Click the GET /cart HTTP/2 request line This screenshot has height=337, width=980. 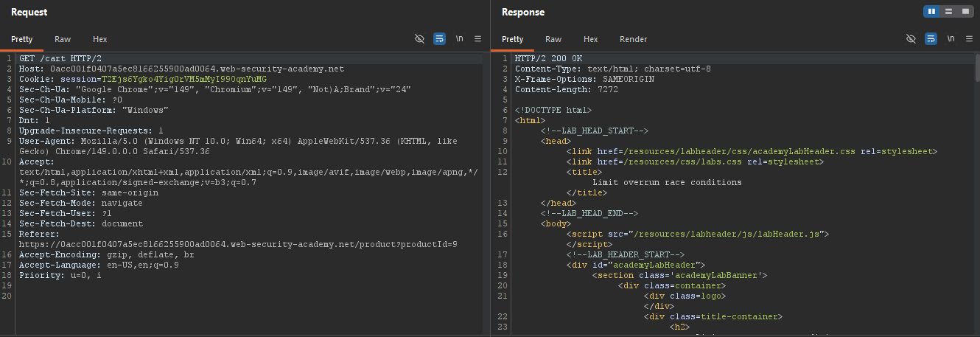[60, 58]
